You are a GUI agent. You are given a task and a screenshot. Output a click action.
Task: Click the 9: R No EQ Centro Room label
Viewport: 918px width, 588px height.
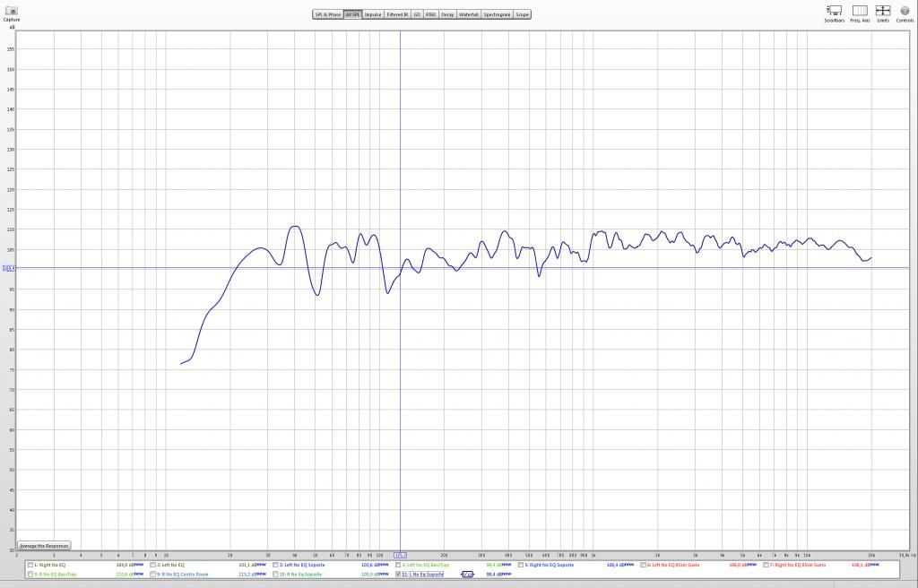183,575
